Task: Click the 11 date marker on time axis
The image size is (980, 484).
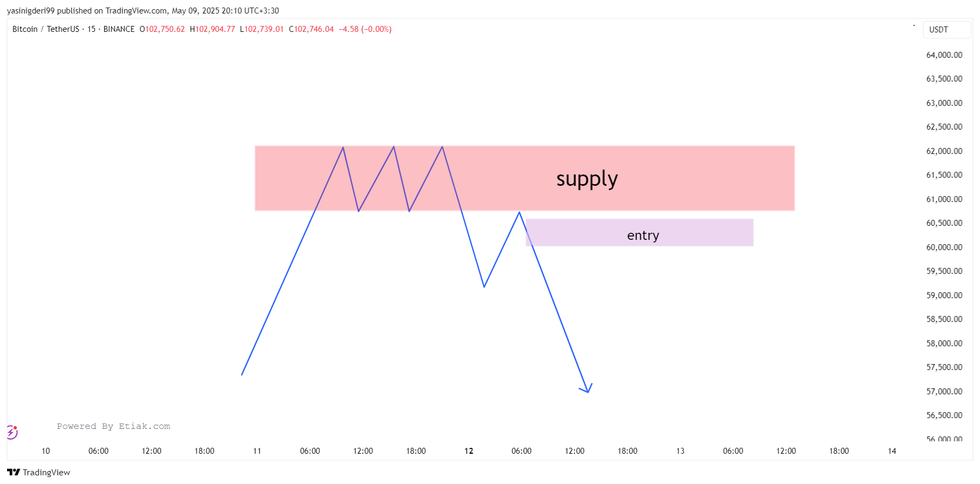Action: click(x=257, y=451)
